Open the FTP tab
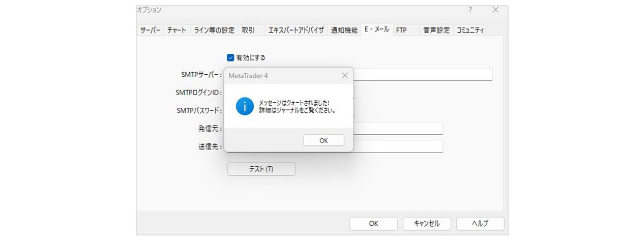Screen dimensions: 644x241 point(401,31)
